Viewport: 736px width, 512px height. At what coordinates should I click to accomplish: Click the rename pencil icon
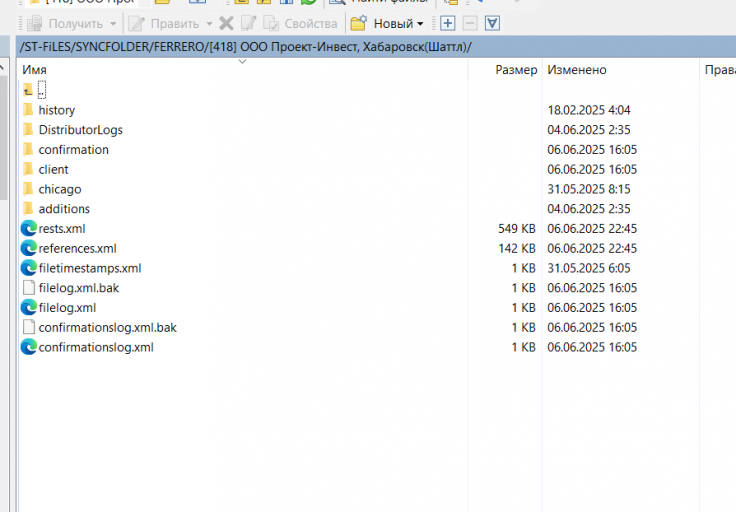(248, 23)
